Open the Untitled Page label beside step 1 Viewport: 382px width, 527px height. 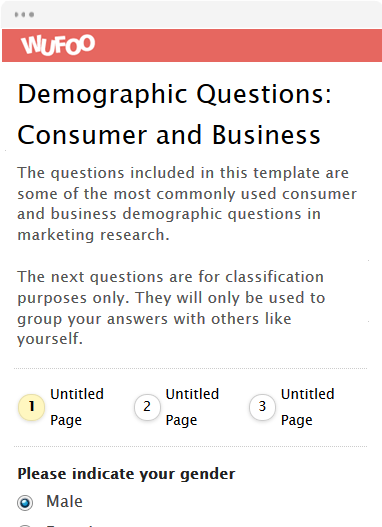point(77,407)
